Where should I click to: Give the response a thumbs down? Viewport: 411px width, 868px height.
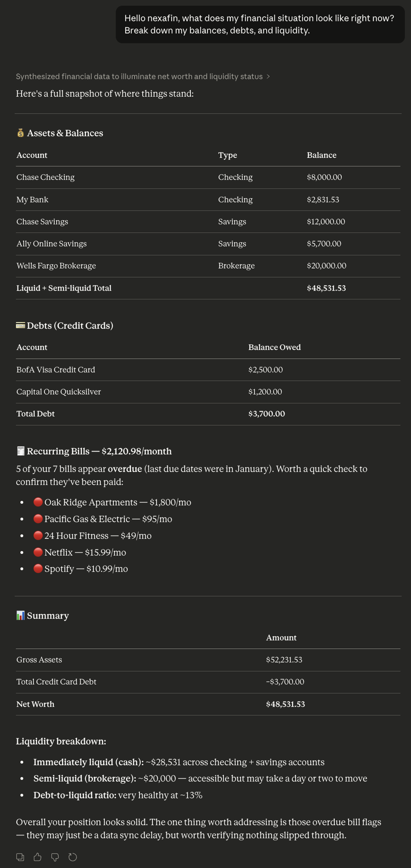coord(55,856)
